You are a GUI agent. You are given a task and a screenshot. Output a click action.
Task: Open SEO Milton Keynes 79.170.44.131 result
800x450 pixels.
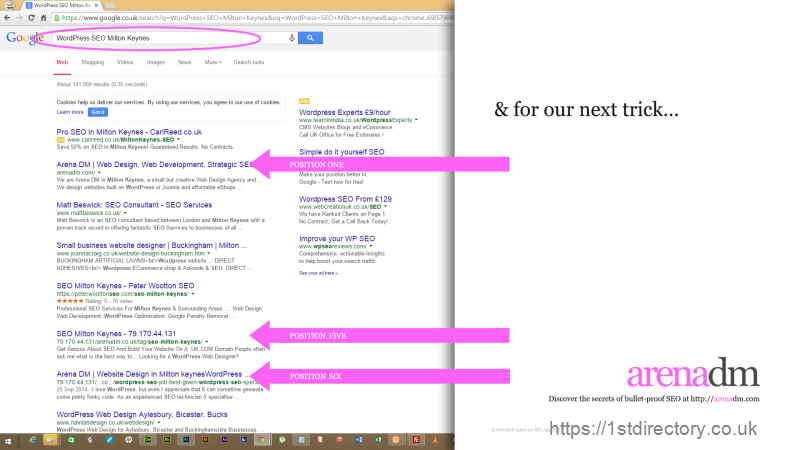coord(116,334)
